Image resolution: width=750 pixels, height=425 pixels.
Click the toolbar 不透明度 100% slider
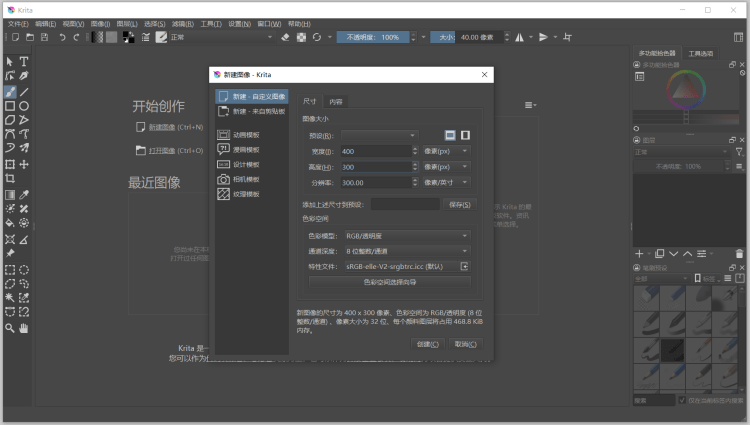coord(373,37)
